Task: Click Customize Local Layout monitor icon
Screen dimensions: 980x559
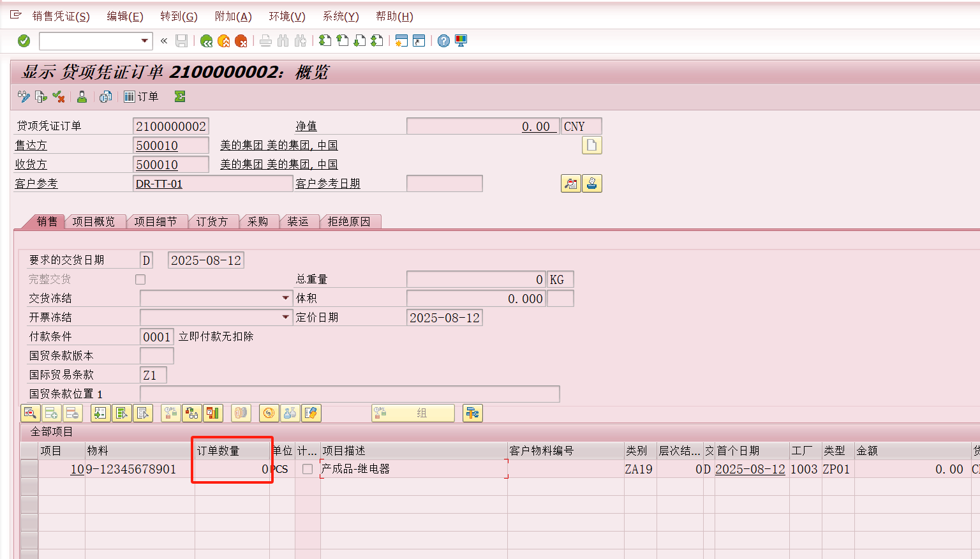Action: pos(461,41)
